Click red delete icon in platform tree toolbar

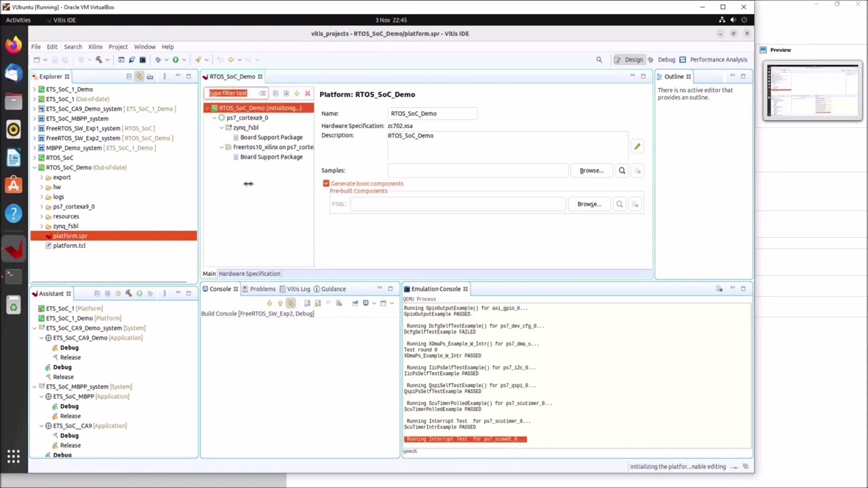point(307,94)
